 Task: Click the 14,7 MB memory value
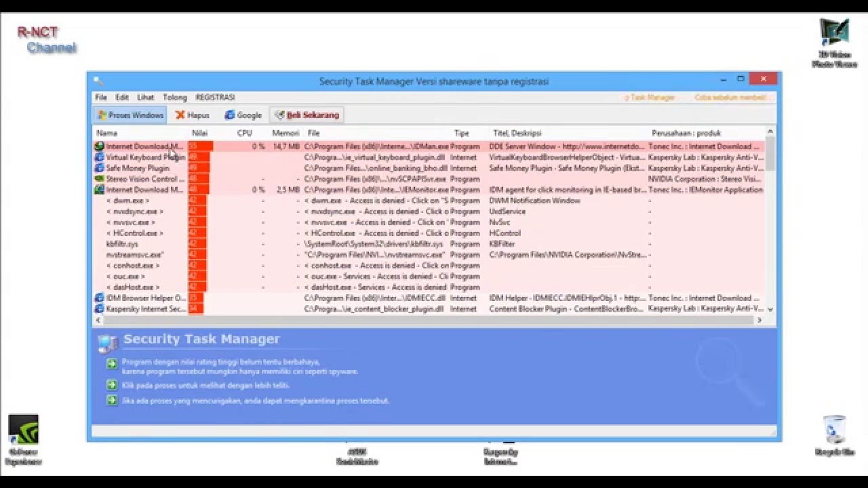click(x=286, y=146)
